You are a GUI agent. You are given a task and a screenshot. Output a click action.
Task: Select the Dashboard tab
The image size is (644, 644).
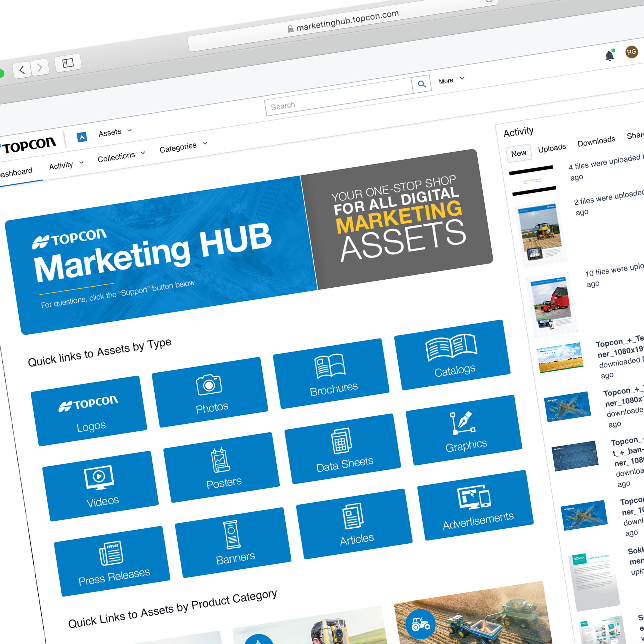16,173
